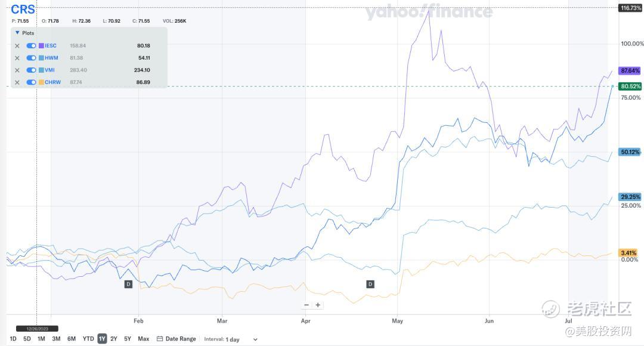Screen dimensions: 644x346
Task: Click the CRS ticker symbol title
Action: (23, 10)
